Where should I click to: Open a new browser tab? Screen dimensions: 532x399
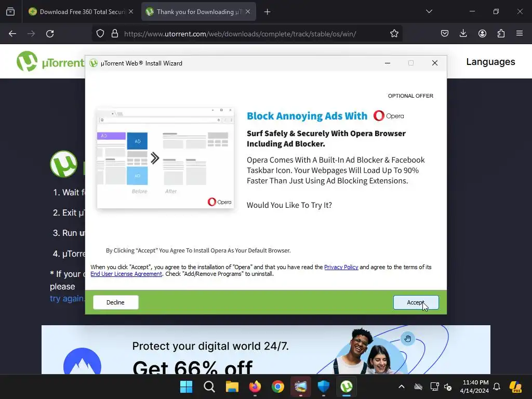pos(268,12)
